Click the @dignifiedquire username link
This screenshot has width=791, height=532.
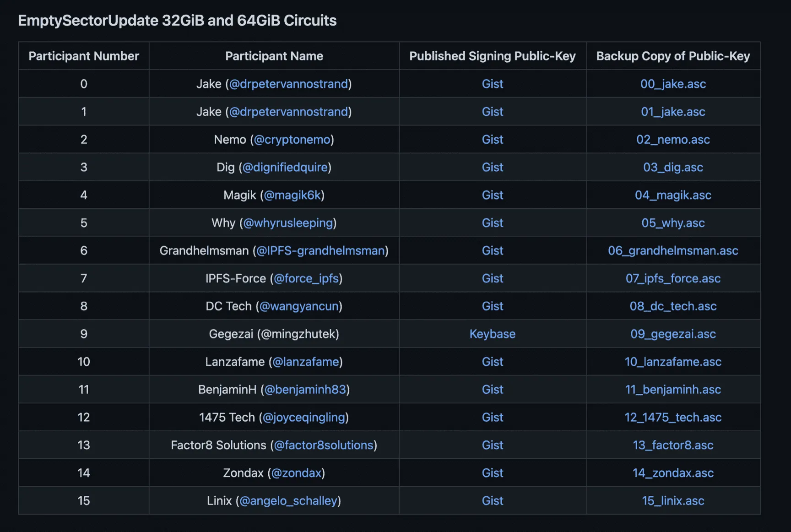(x=285, y=168)
